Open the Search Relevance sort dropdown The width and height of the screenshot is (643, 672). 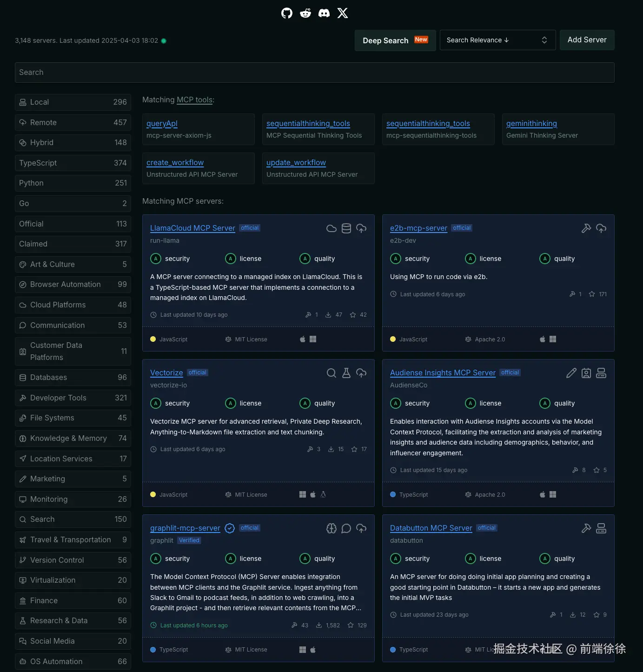tap(497, 40)
